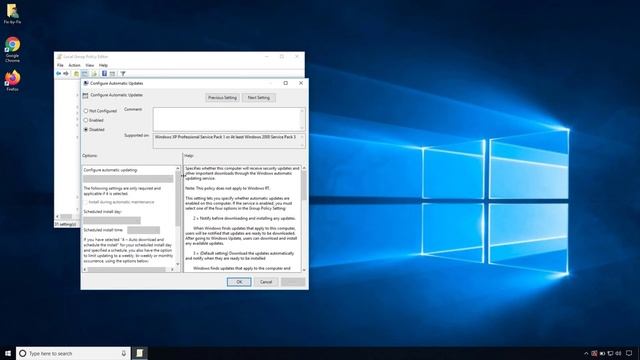Screen dimensions: 640x360
Task: Select the Not Configured radio button
Action: click(86, 111)
